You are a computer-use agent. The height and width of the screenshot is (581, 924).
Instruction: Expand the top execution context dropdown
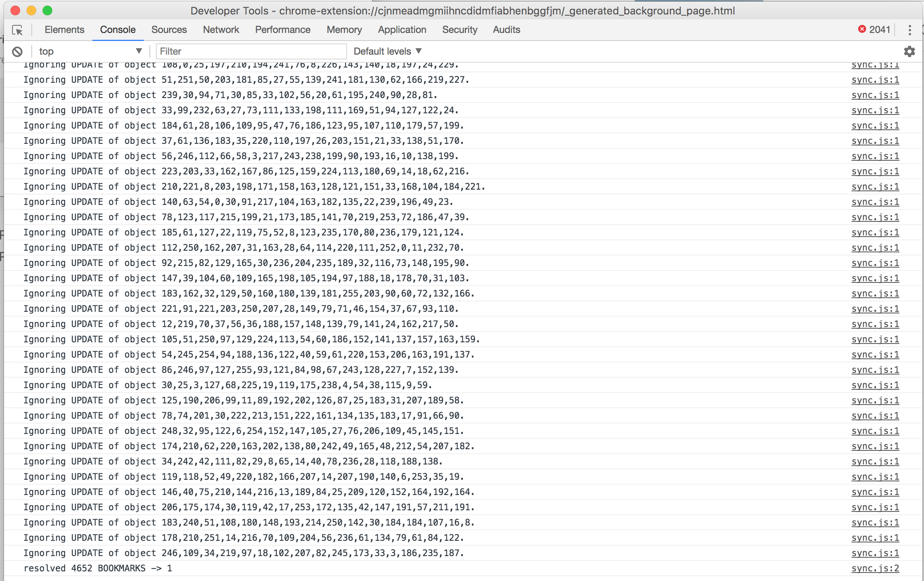click(90, 51)
